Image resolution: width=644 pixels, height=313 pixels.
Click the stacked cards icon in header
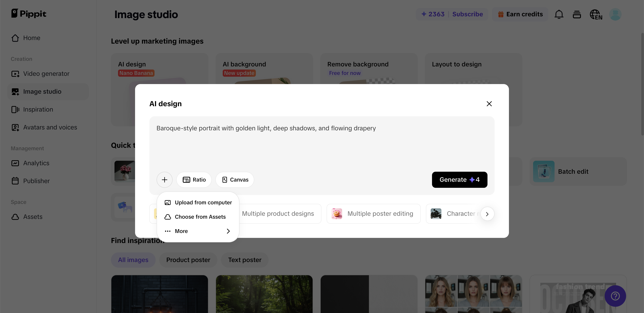577,15
